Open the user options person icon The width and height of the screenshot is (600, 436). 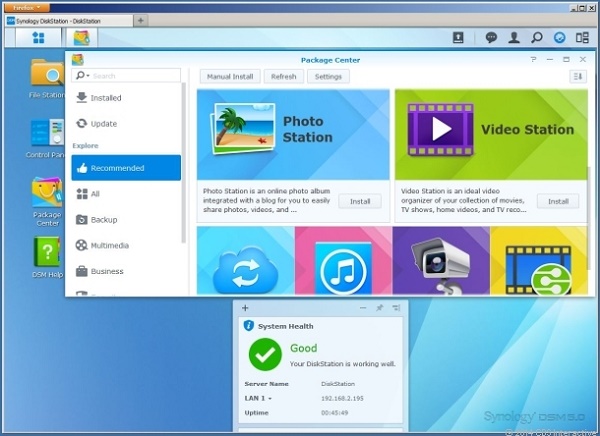coord(514,38)
